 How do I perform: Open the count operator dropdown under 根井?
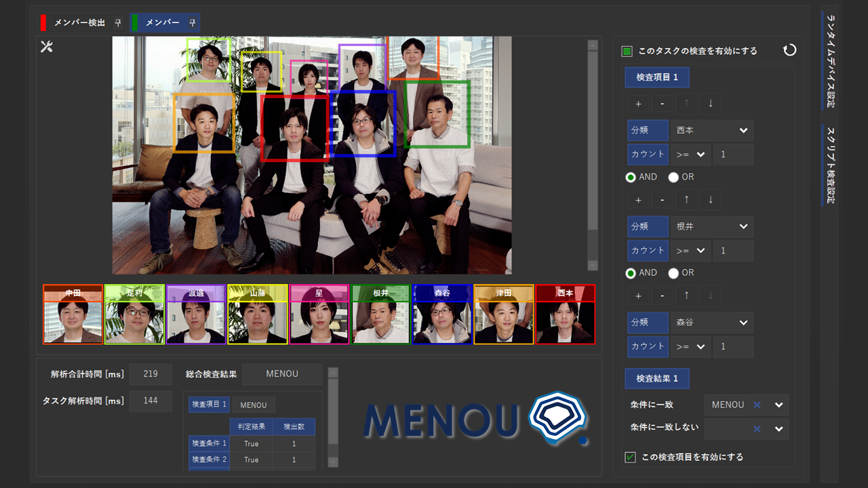pos(690,250)
